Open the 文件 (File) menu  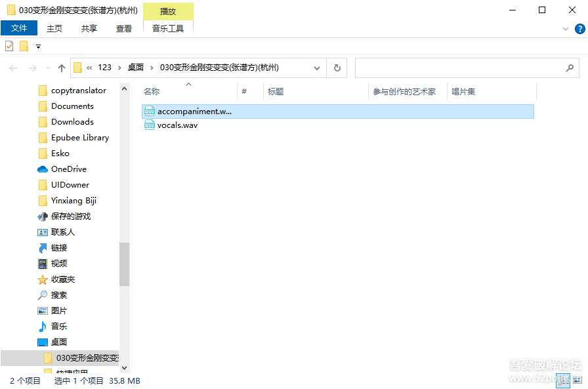point(20,28)
